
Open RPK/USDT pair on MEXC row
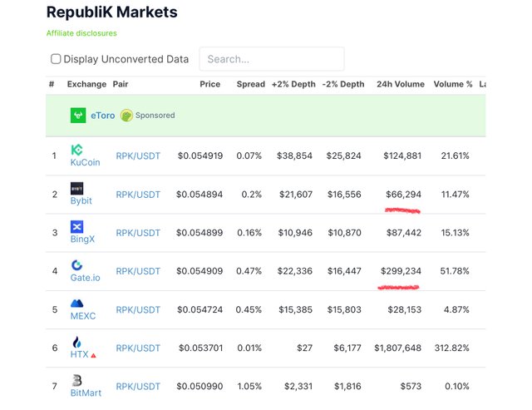pyautogui.click(x=138, y=309)
